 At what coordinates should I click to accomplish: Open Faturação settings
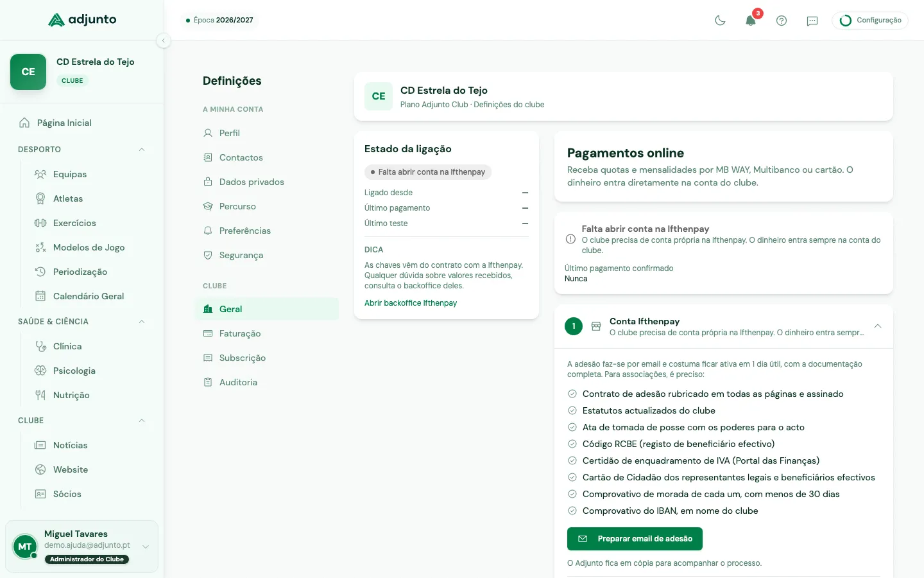[x=267, y=333]
